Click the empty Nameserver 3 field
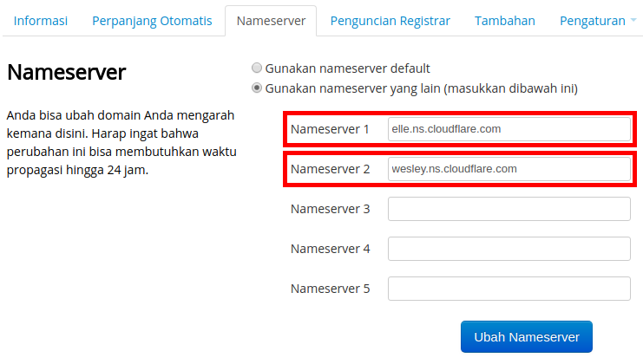The width and height of the screenshot is (643, 364). click(x=508, y=209)
